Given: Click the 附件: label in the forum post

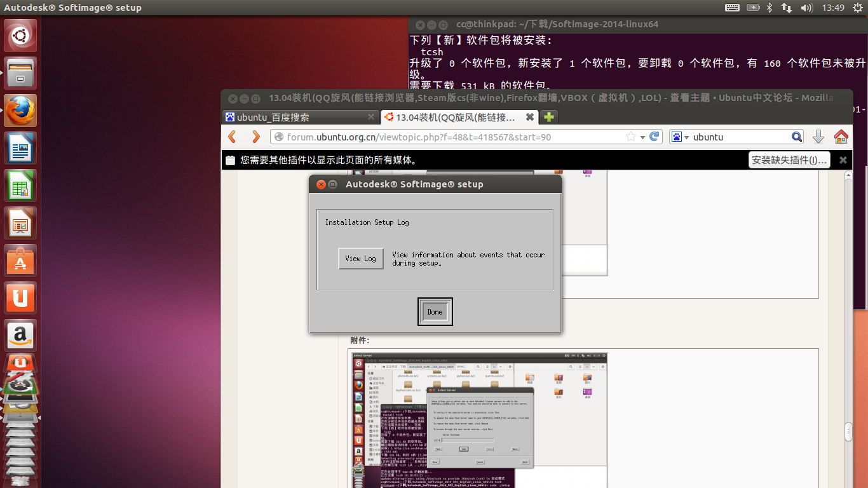Looking at the screenshot, I should click(360, 341).
